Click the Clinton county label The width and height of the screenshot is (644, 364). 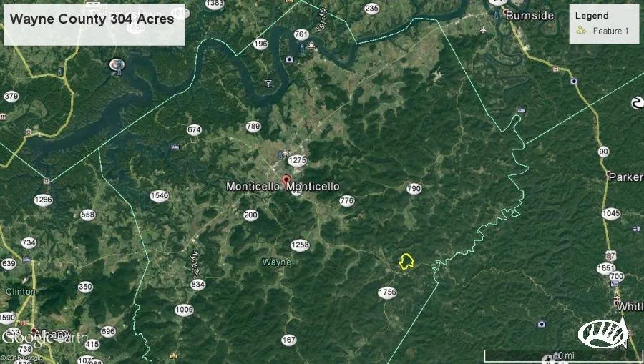point(21,291)
